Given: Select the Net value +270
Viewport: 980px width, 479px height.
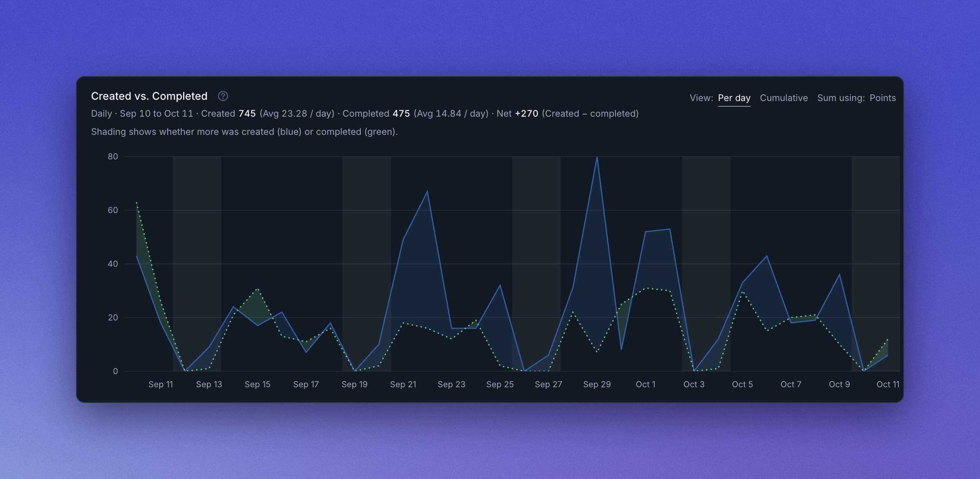Looking at the screenshot, I should [x=526, y=114].
